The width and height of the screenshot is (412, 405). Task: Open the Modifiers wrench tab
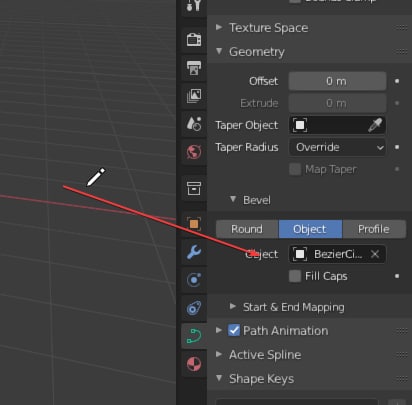point(194,252)
